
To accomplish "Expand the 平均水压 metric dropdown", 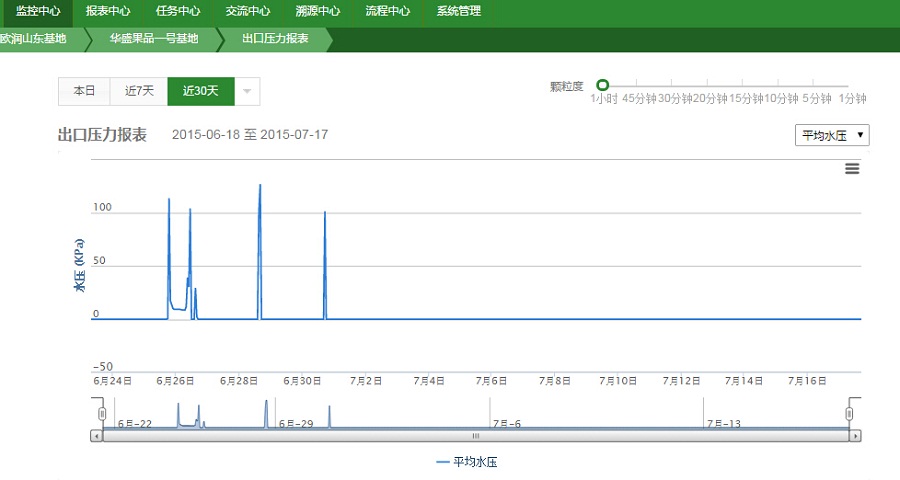I will click(832, 135).
